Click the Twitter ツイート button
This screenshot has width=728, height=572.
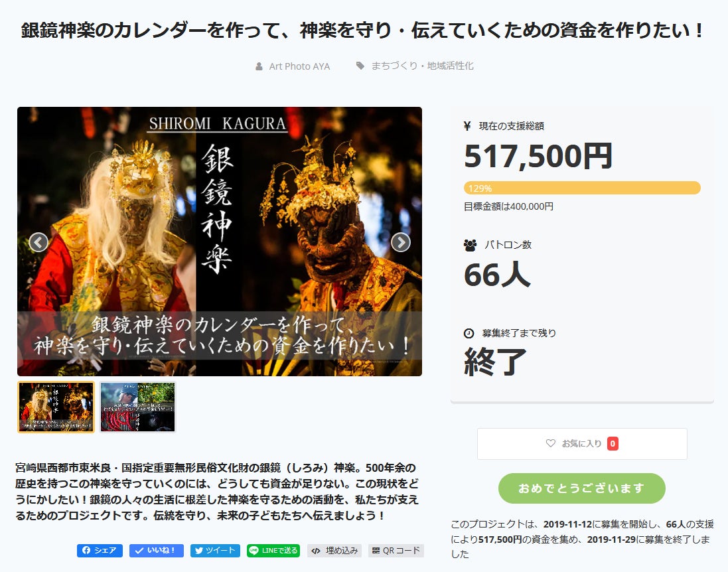pyautogui.click(x=216, y=551)
